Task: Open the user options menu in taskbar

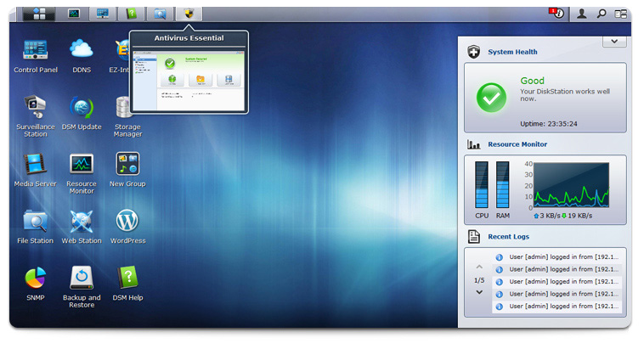Action: coord(582,14)
